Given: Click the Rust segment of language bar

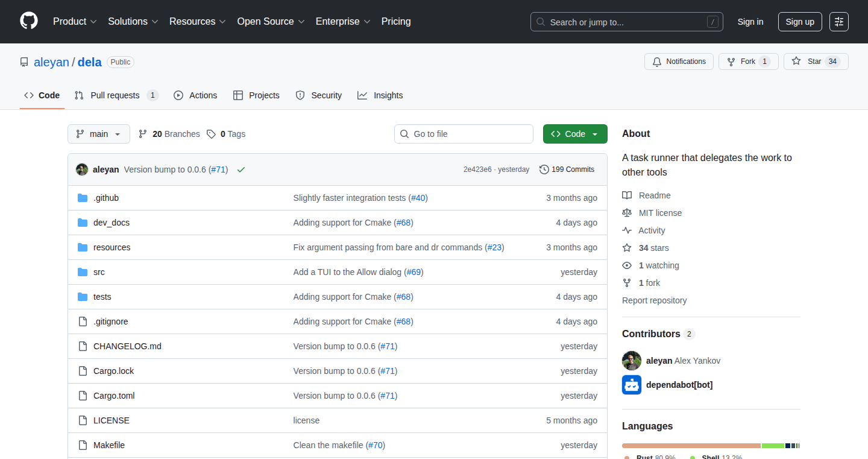Looking at the screenshot, I should point(691,446).
